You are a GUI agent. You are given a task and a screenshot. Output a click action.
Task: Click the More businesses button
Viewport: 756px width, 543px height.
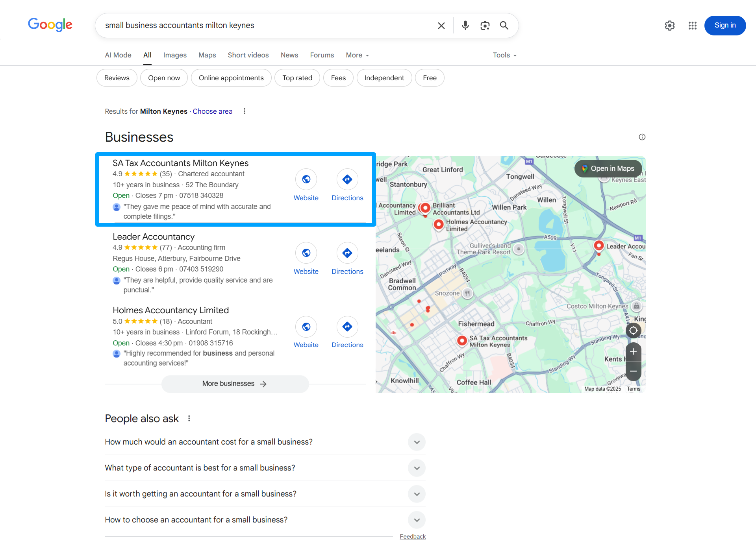tap(235, 384)
